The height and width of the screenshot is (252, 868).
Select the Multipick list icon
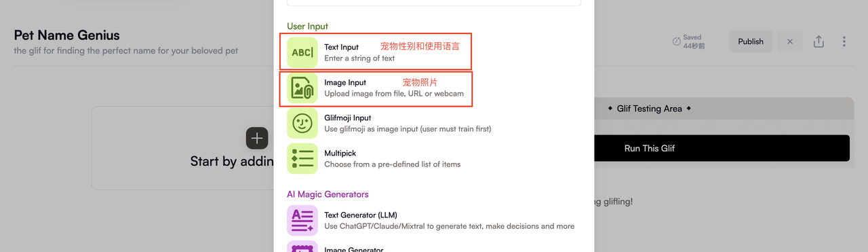[x=302, y=158]
